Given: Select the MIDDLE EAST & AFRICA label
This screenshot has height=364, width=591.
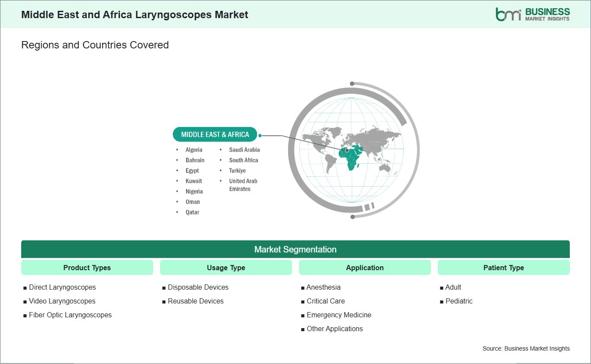Looking at the screenshot, I should (215, 134).
